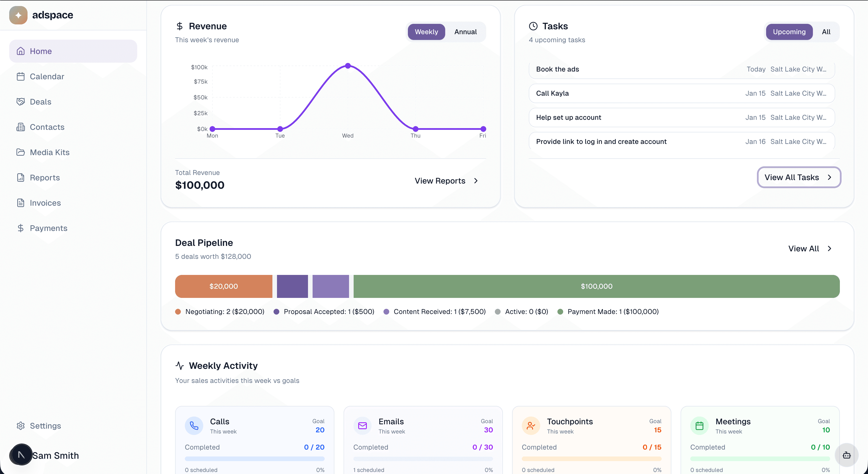
Task: Open the Media Kits folder icon
Action: coord(21,152)
